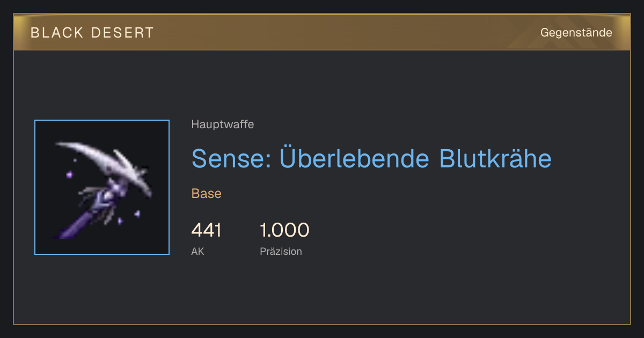Image resolution: width=644 pixels, height=338 pixels.
Task: Click the Präzision stat label
Action: (x=281, y=251)
